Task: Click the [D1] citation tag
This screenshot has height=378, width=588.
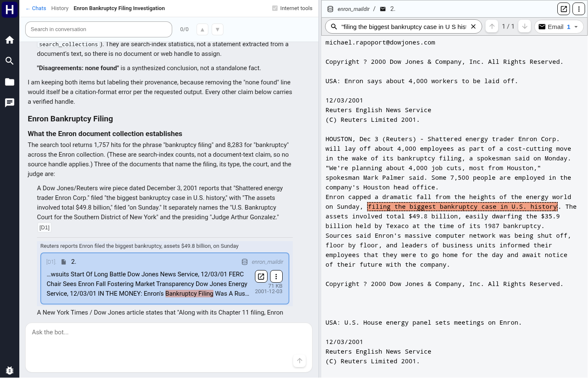Action: (x=45, y=228)
